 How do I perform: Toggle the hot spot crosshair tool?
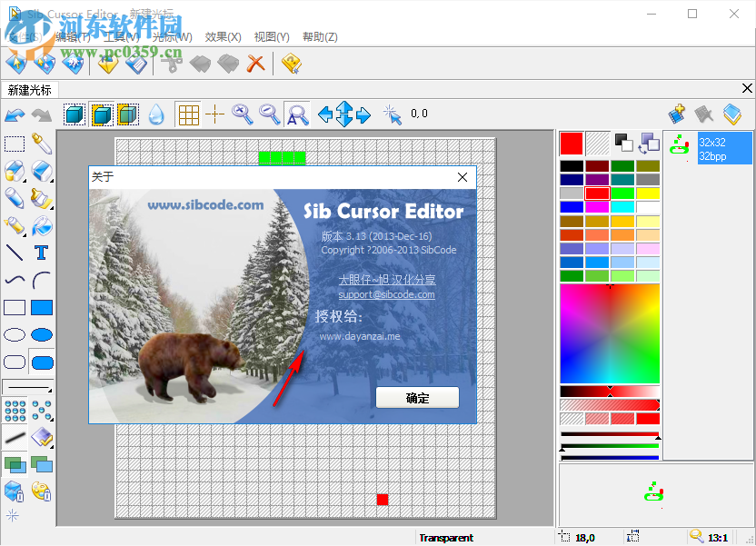click(x=215, y=114)
